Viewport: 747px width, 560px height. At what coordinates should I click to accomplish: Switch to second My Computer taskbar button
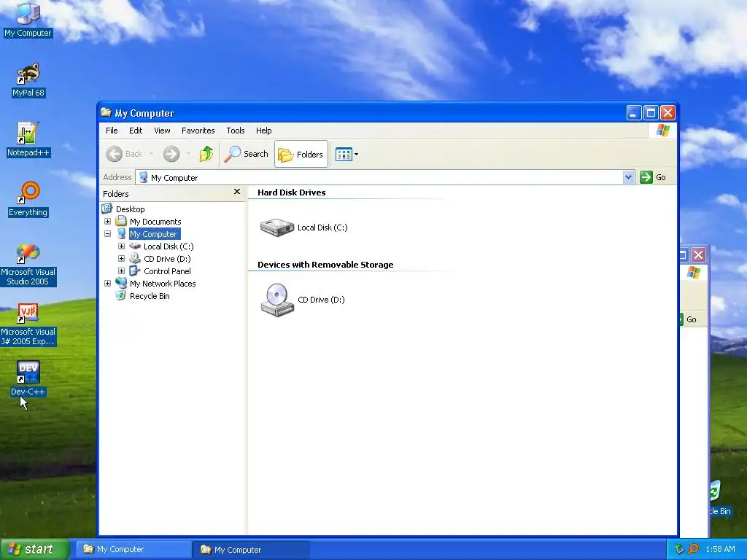tap(251, 549)
